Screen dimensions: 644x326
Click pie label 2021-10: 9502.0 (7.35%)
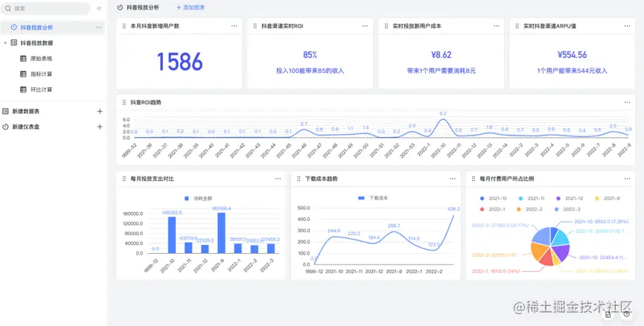coord(601,221)
